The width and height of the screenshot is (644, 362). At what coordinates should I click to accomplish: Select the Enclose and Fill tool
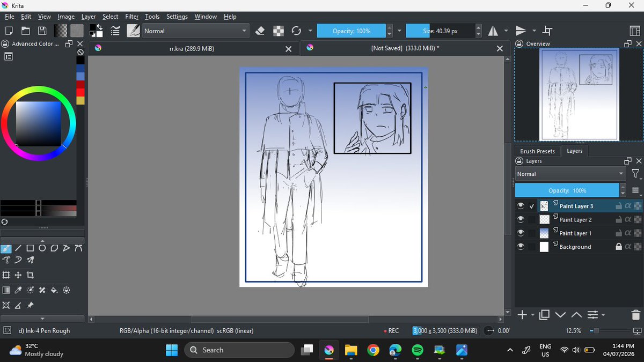tap(66, 290)
